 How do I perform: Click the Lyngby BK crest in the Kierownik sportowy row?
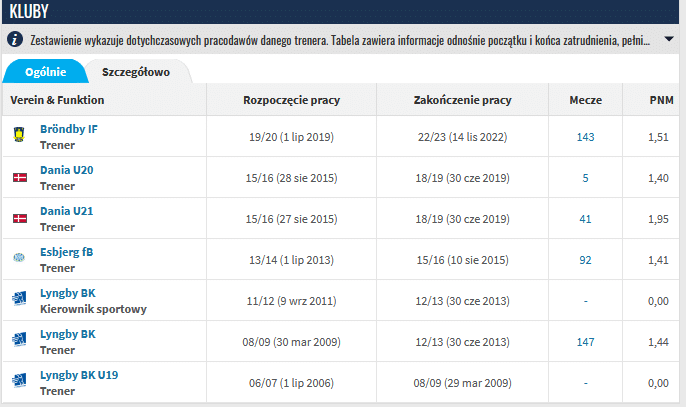coord(18,299)
